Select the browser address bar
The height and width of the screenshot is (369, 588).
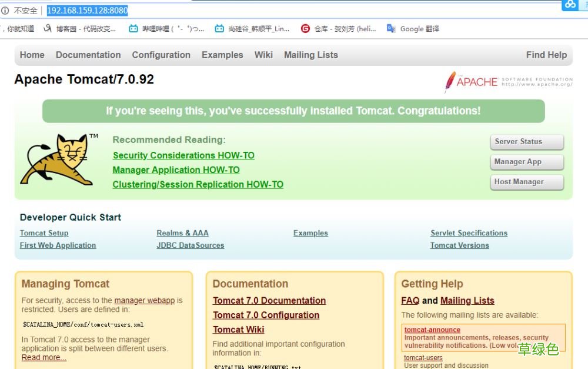pyautogui.click(x=88, y=10)
